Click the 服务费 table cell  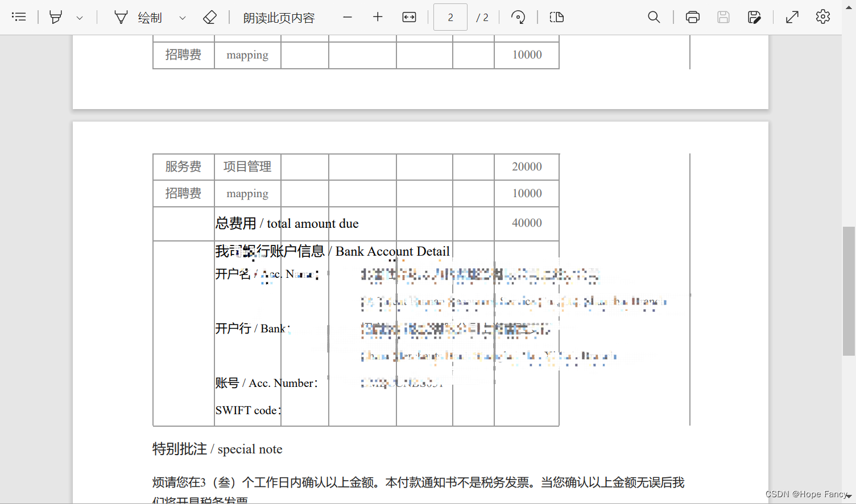183,166
